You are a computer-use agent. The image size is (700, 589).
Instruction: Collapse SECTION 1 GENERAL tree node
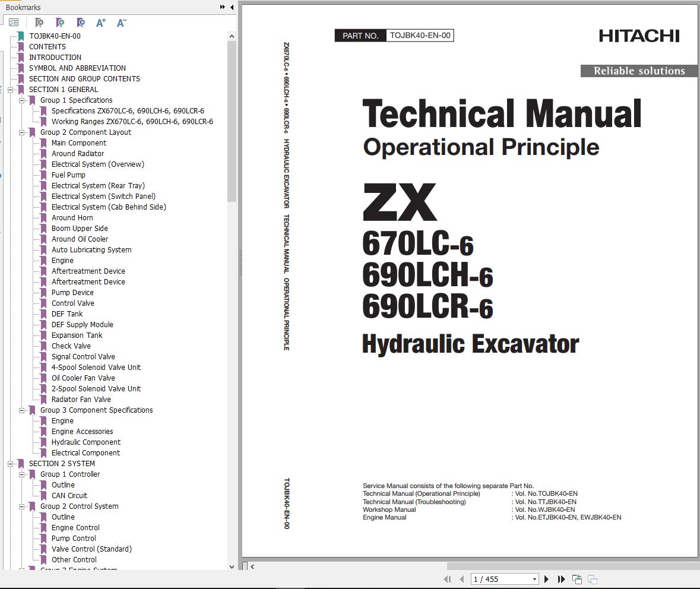coord(10,90)
